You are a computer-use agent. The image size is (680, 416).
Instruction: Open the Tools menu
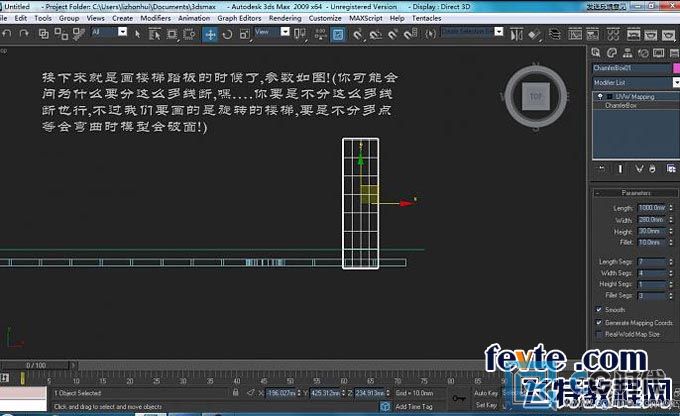(x=43, y=18)
